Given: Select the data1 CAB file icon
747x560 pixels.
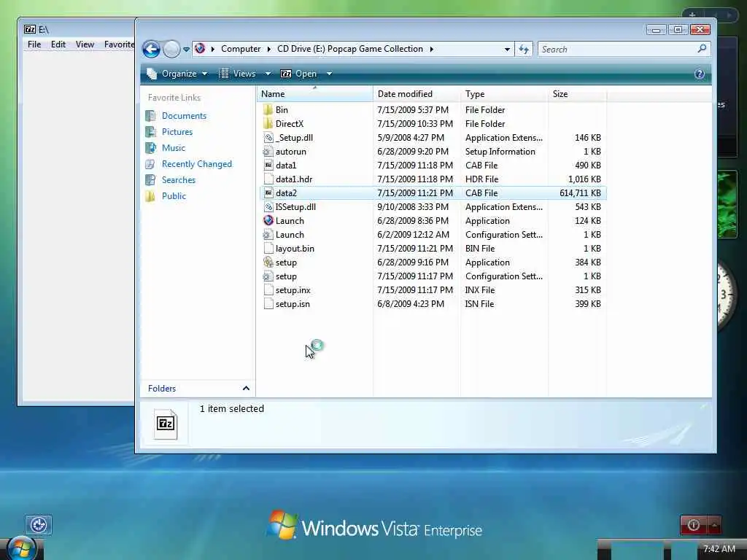Looking at the screenshot, I should click(x=268, y=166).
